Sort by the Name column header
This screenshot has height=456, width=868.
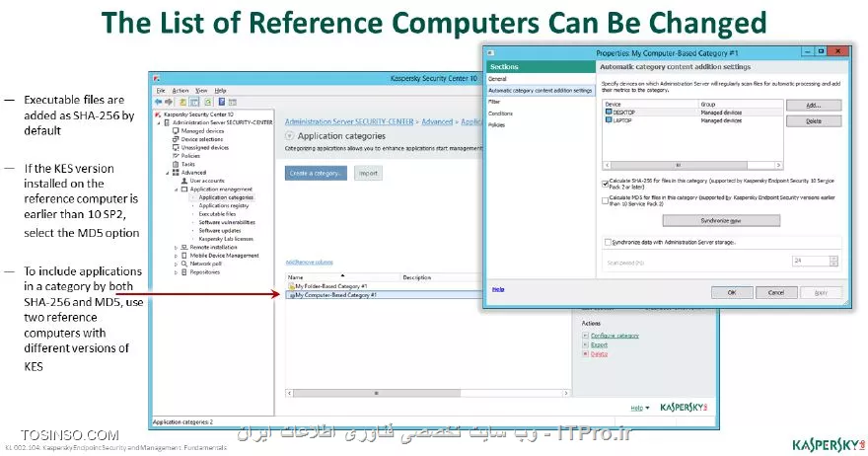[342, 277]
